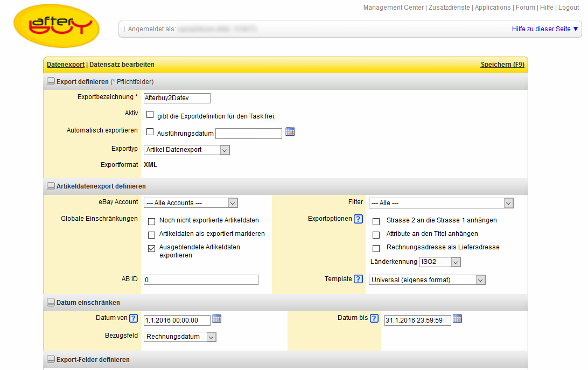This screenshot has width=588, height=370.
Task: Uncheck Ausgeblendete Artikeldaten exportieren
Action: pyautogui.click(x=151, y=248)
